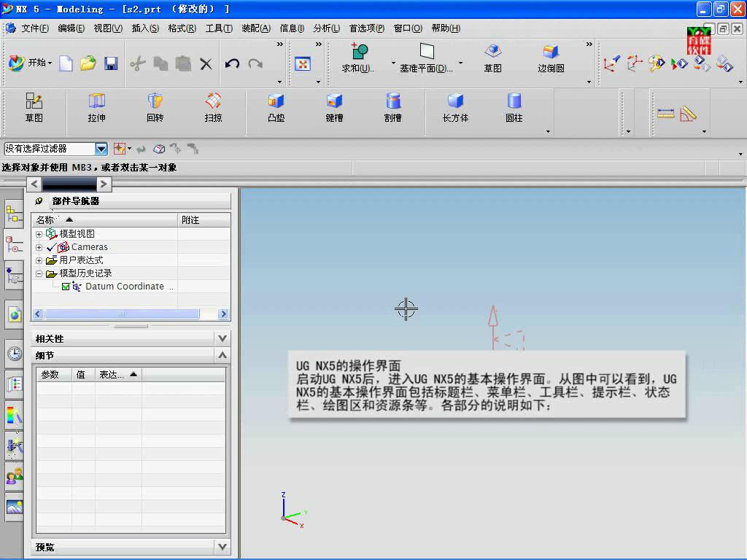Collapse the 细节 panel section

click(x=222, y=355)
